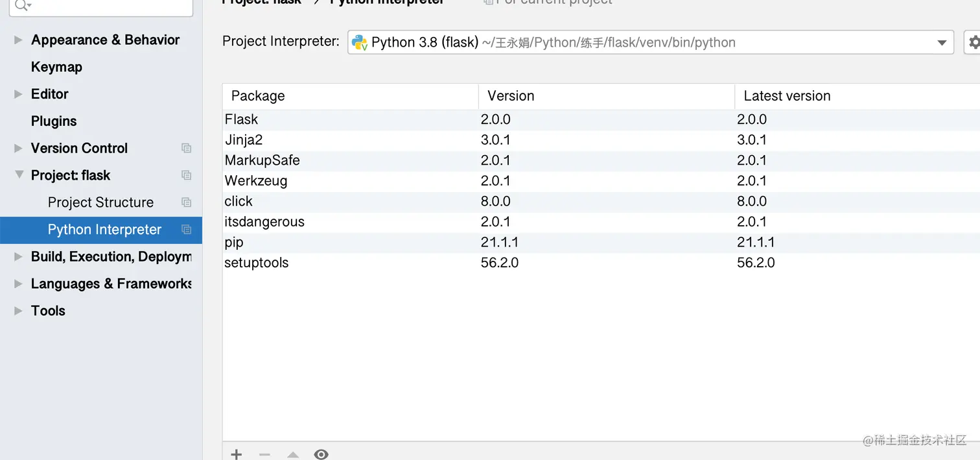Sort by the Latest version column header
The width and height of the screenshot is (980, 460).
(x=787, y=96)
